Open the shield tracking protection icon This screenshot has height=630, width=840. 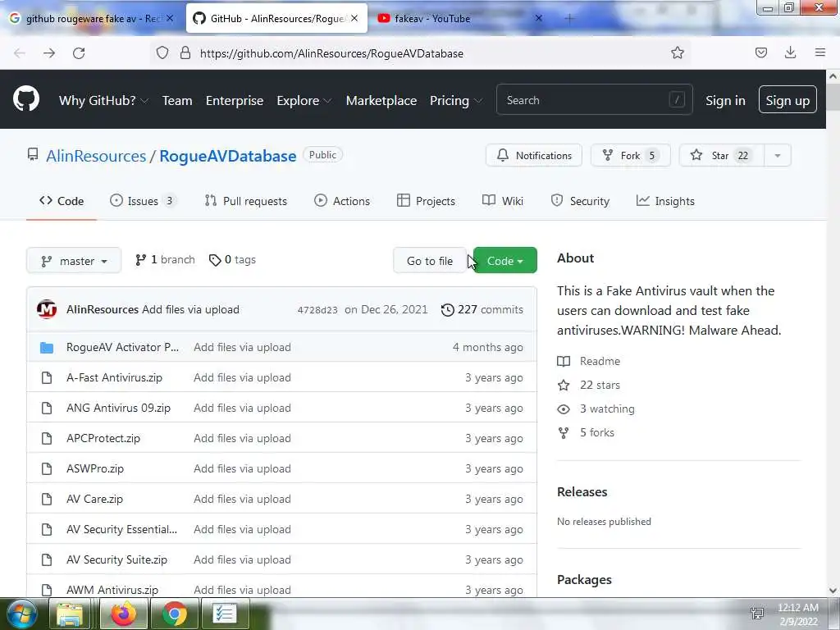pos(162,53)
